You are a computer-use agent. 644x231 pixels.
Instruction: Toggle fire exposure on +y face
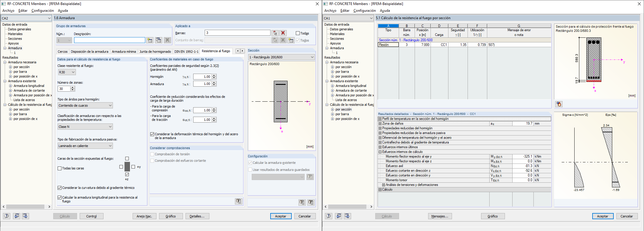(x=133, y=167)
